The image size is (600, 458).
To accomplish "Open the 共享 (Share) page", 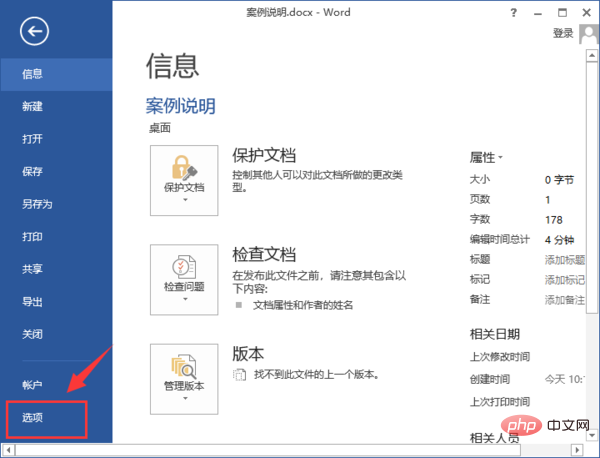I will click(33, 269).
